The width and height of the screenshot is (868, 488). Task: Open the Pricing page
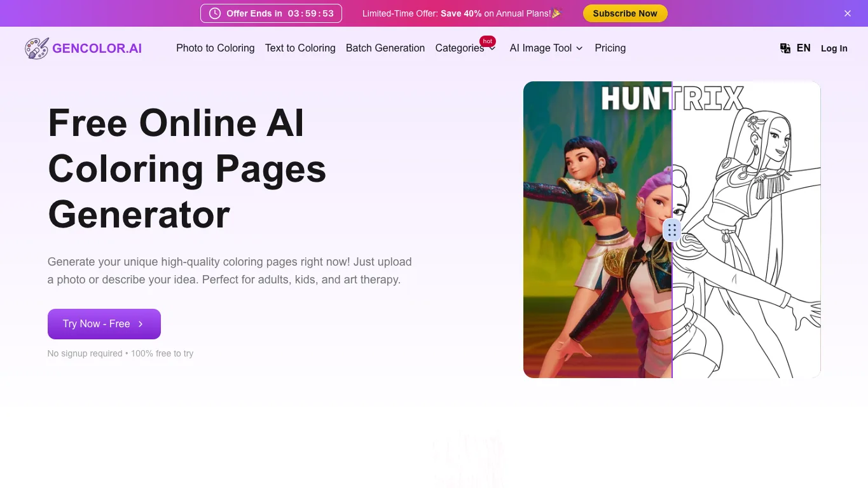[610, 48]
